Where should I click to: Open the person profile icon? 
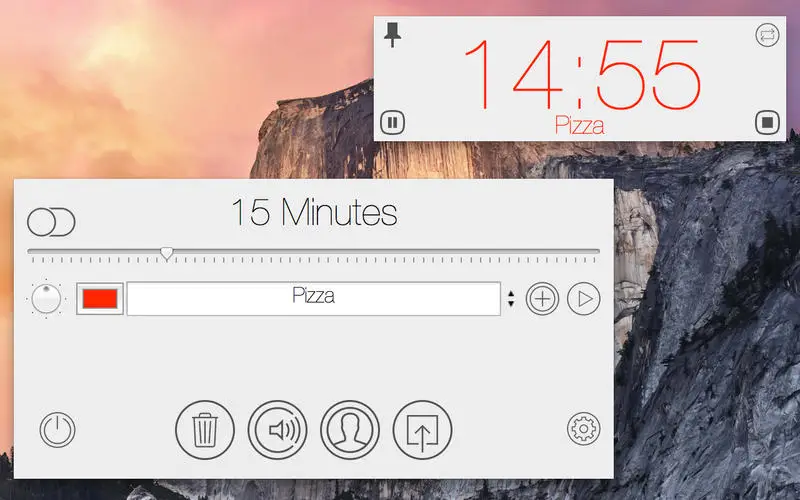349,430
